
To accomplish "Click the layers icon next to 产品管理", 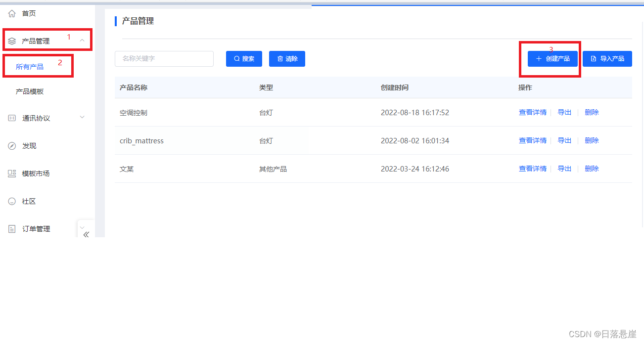I will (12, 41).
